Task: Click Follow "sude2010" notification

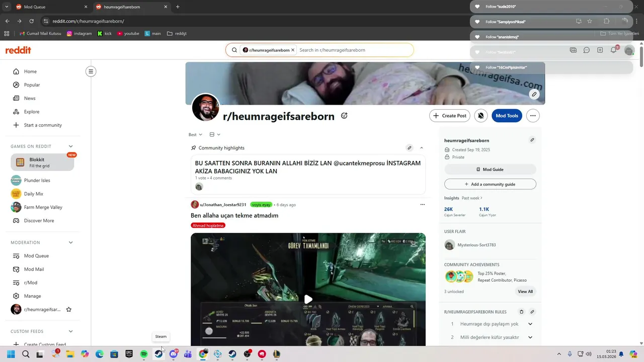Action: click(x=552, y=7)
